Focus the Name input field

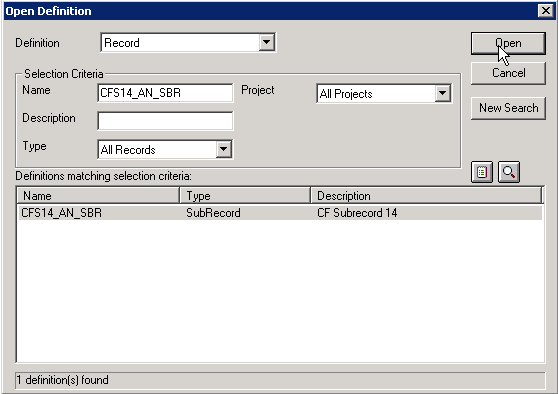coord(165,93)
